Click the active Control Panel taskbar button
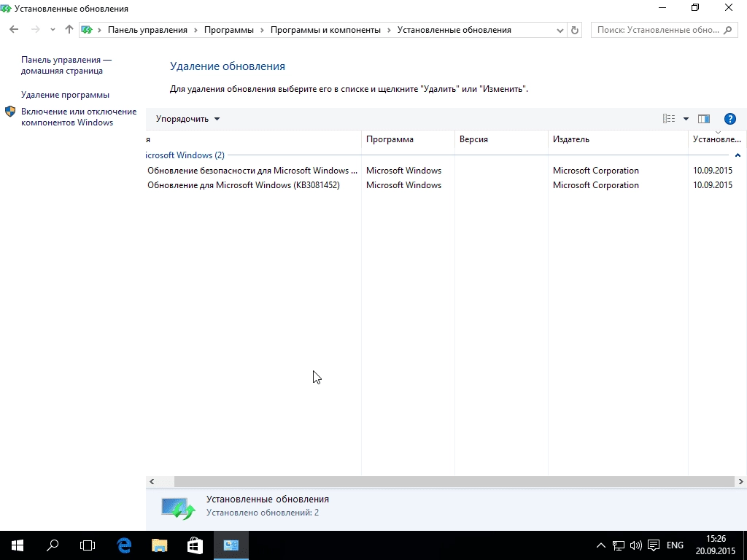Image resolution: width=747 pixels, height=560 pixels. pos(231,545)
